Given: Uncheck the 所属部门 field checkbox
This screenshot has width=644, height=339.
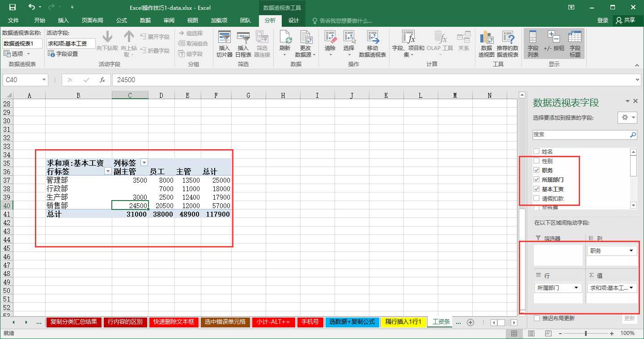Looking at the screenshot, I should coord(537,180).
